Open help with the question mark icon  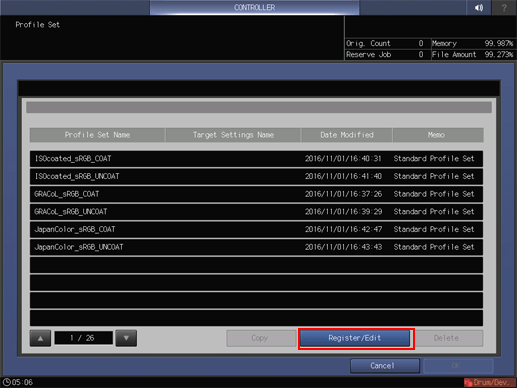tap(504, 7)
